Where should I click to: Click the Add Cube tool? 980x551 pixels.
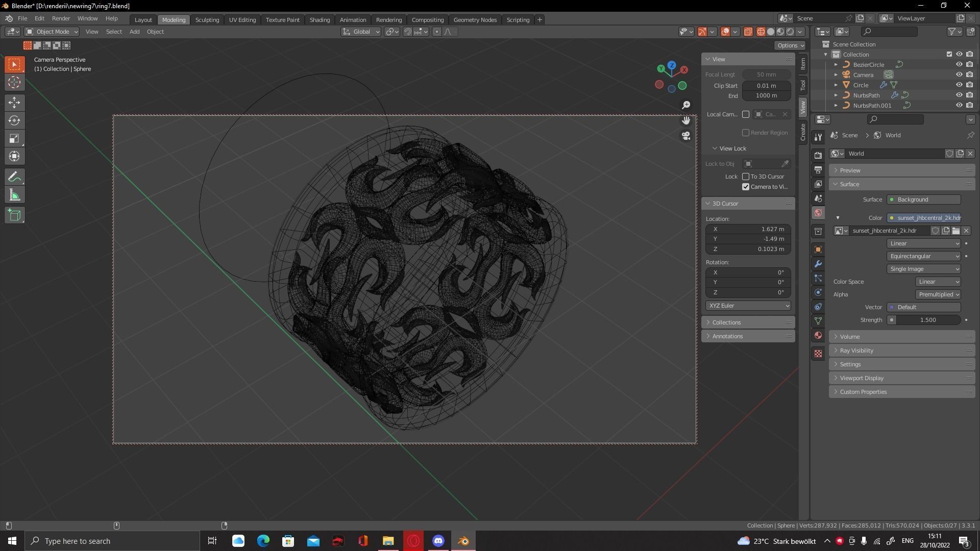pos(14,215)
